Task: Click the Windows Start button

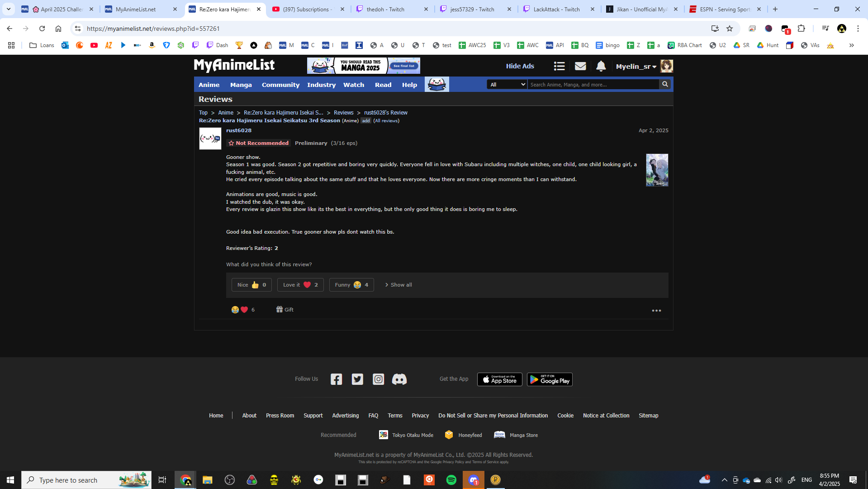Action: [10, 480]
